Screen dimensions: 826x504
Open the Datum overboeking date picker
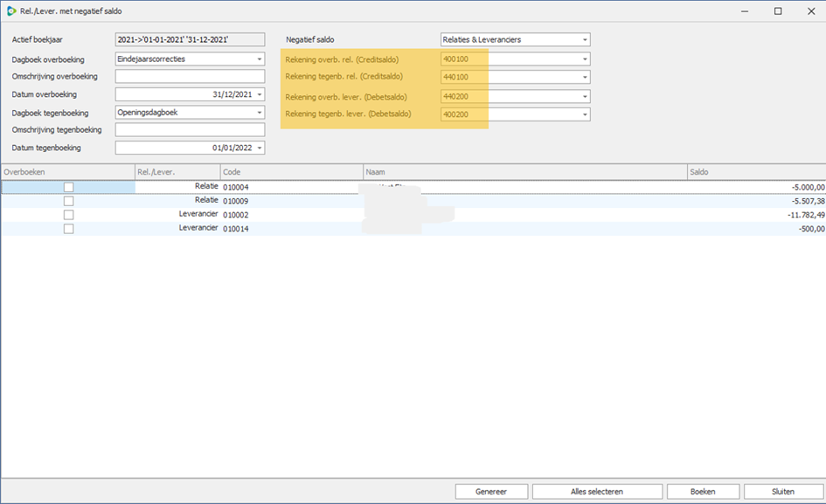point(260,94)
